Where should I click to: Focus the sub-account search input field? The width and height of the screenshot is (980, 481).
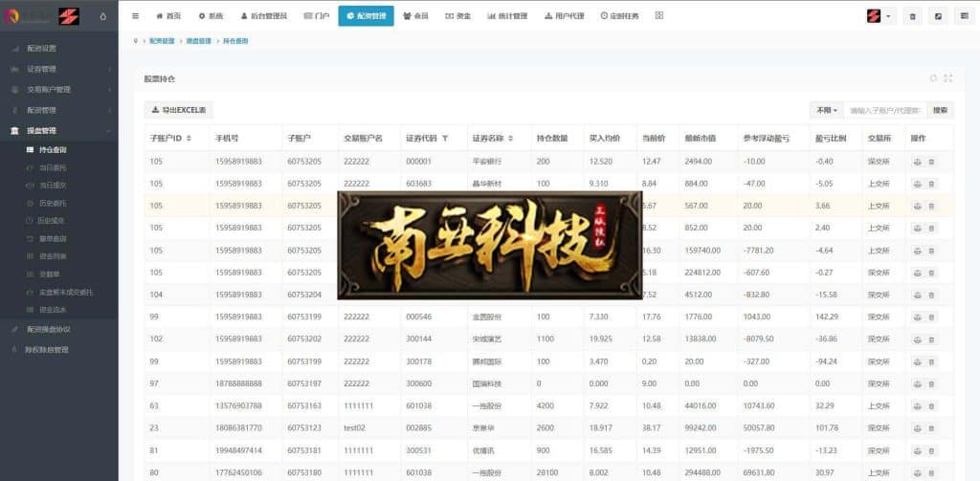tap(885, 110)
